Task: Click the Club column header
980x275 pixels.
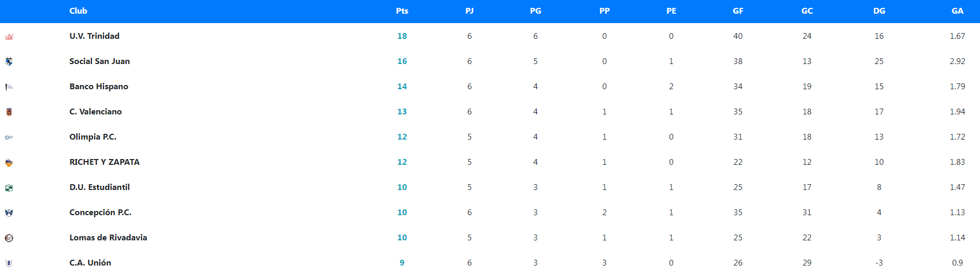Action: (78, 11)
